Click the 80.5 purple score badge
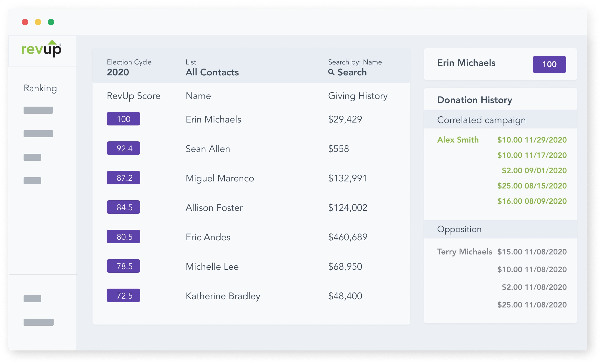Viewport: 601px width, 364px height. coord(123,236)
